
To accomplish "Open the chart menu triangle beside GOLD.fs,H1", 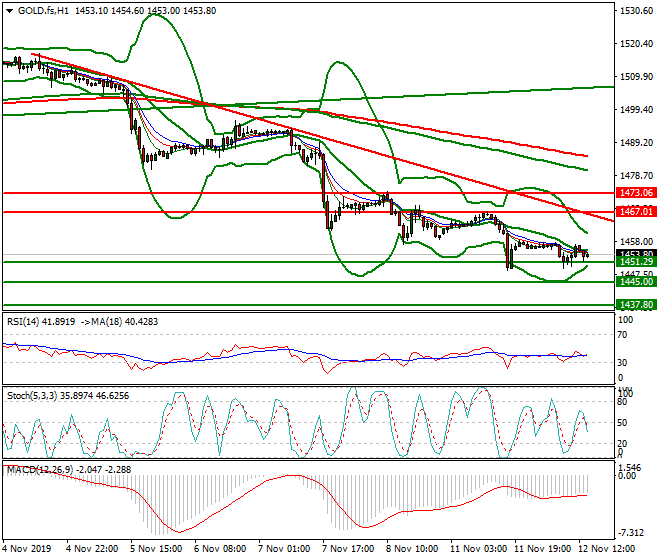I will [9, 11].
